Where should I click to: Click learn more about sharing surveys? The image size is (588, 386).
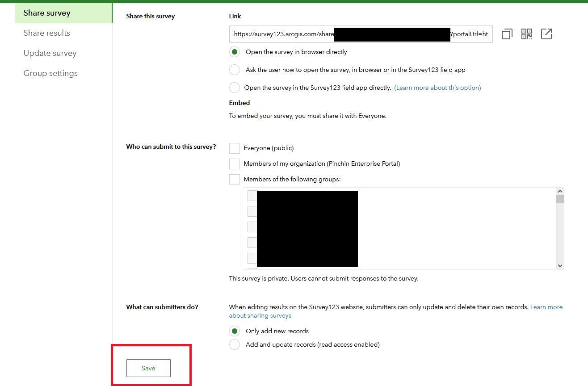click(x=546, y=307)
